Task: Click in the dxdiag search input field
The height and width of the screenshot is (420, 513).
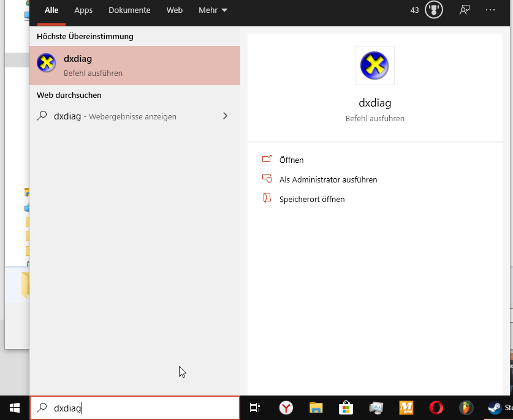Action: pyautogui.click(x=134, y=408)
